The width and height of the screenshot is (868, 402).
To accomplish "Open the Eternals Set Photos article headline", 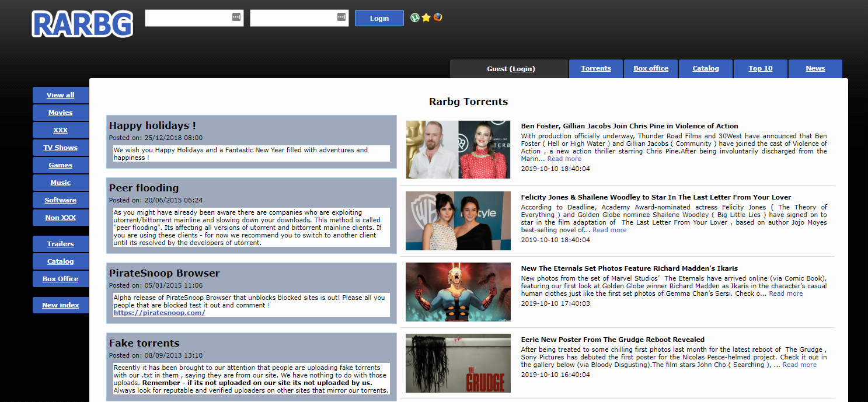I will (629, 268).
